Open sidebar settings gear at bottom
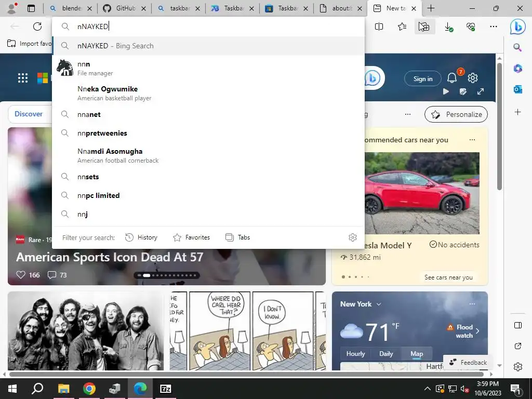Image resolution: width=532 pixels, height=399 pixels. point(518,367)
